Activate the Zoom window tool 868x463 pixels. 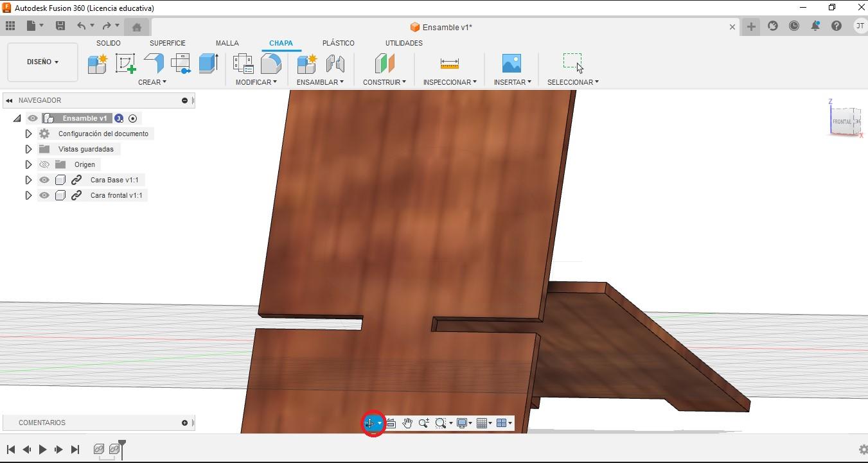[441, 423]
